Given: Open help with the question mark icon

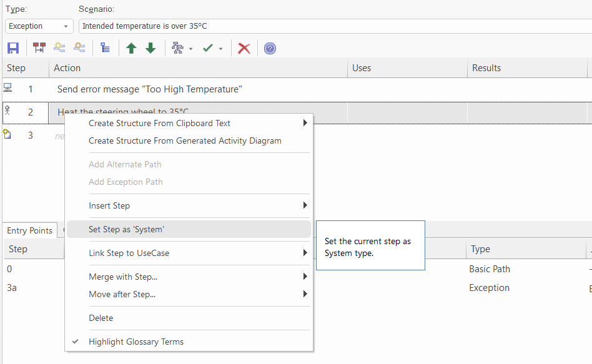Looking at the screenshot, I should point(270,48).
